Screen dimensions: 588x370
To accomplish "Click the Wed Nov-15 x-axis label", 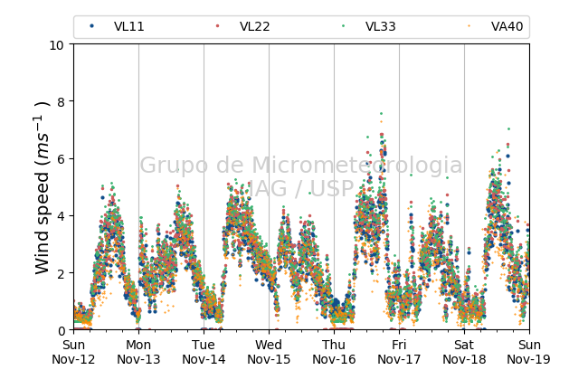I will 269,352.
